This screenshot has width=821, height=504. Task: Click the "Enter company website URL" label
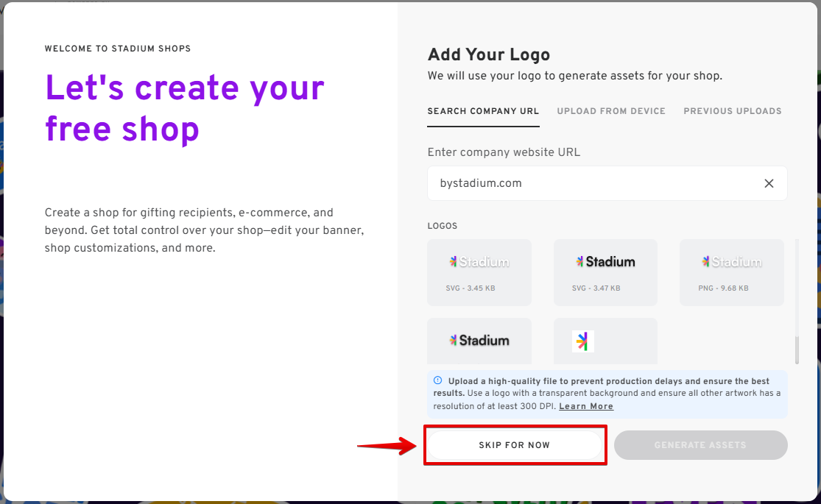pos(504,152)
